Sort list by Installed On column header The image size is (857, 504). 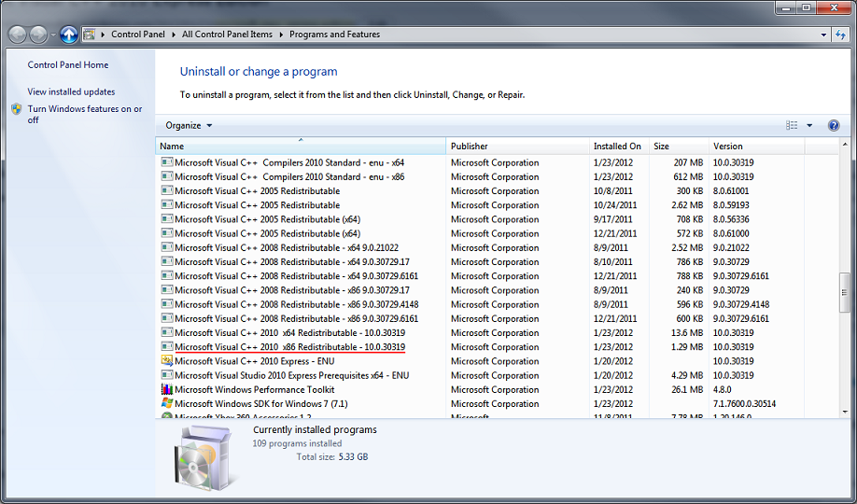619,146
